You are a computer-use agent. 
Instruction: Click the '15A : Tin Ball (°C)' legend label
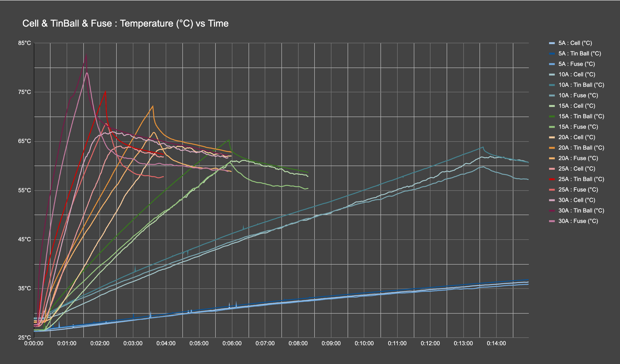click(581, 116)
